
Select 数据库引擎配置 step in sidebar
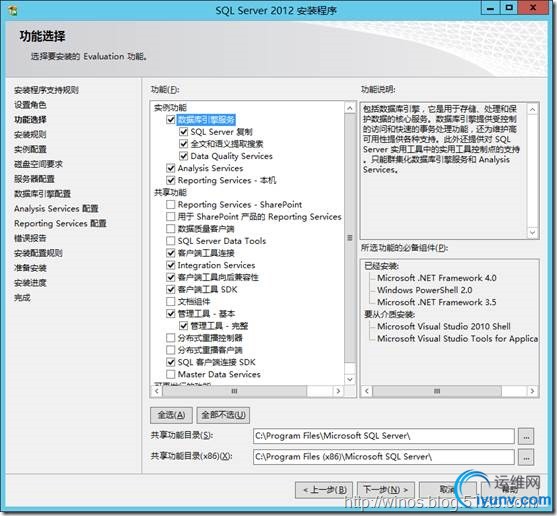43,194
